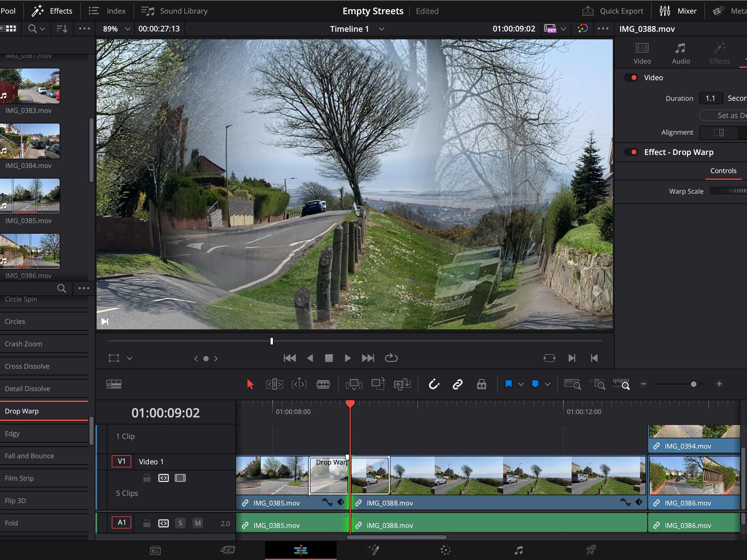This screenshot has width=747, height=560.
Task: Click the blue flag icon
Action: [508, 384]
